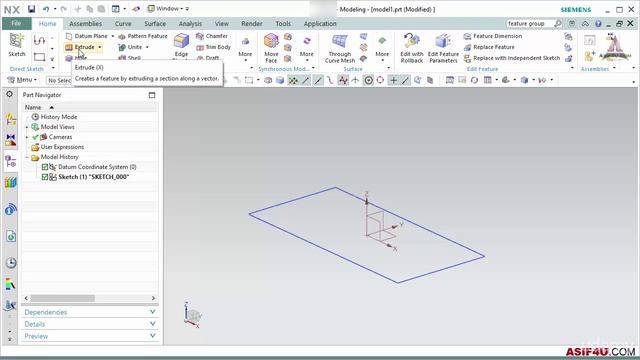The height and width of the screenshot is (360, 640).
Task: Select Feature Dimension command
Action: (493, 36)
